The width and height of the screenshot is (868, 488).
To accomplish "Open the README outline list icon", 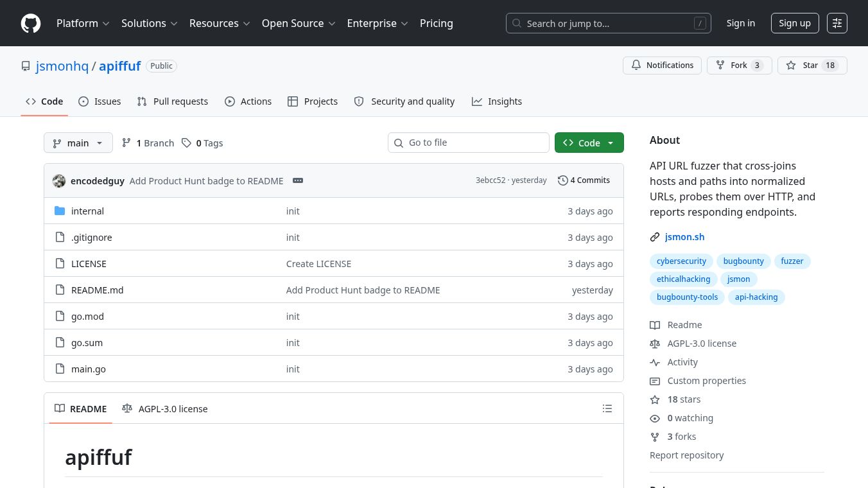I will coord(607,408).
